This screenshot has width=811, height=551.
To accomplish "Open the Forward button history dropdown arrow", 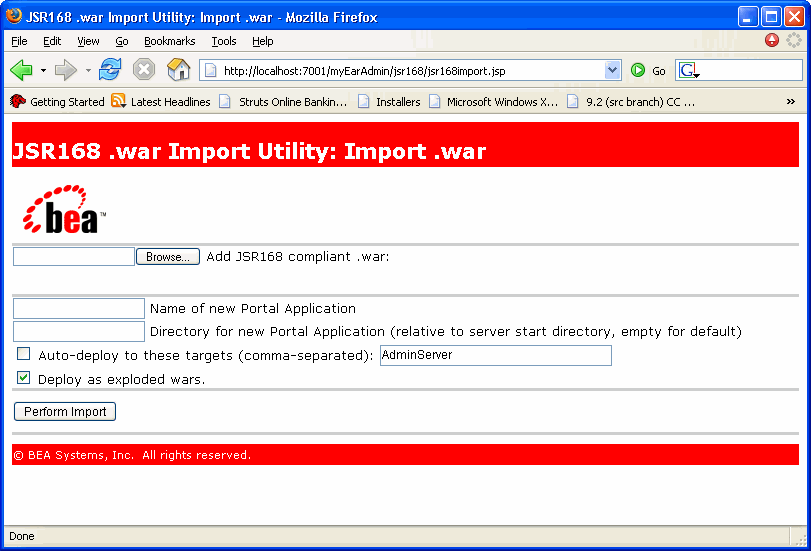I will [x=88, y=70].
